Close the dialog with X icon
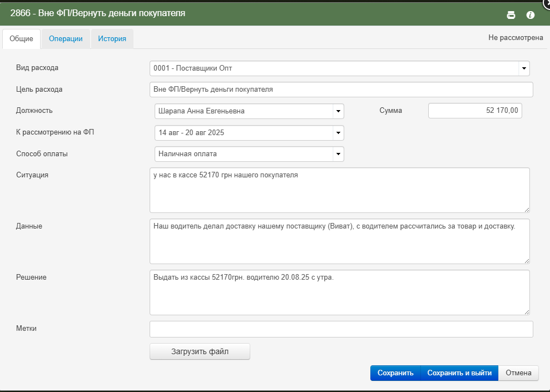Screen dimensions: 550x392 pyautogui.click(x=547, y=2)
